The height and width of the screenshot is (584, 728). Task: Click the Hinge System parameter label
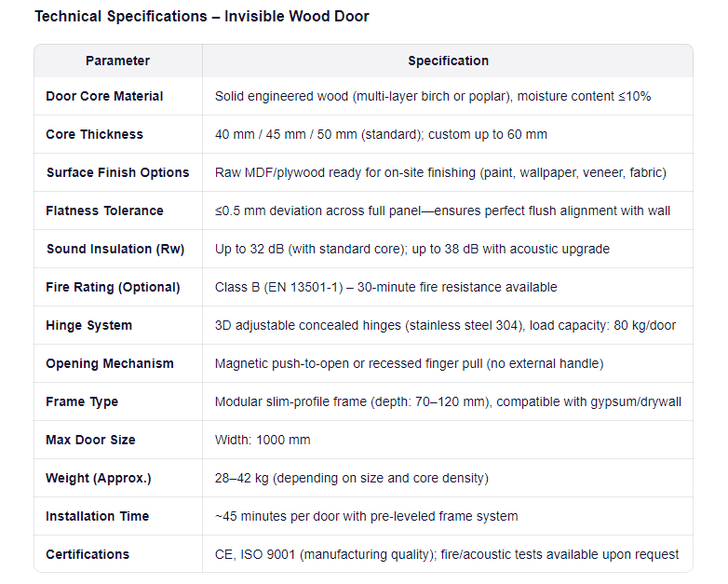point(88,325)
